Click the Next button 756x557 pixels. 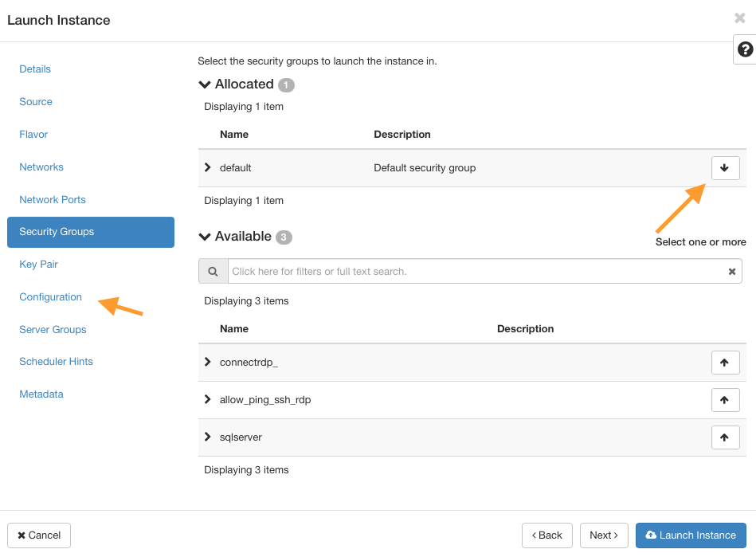(x=604, y=535)
